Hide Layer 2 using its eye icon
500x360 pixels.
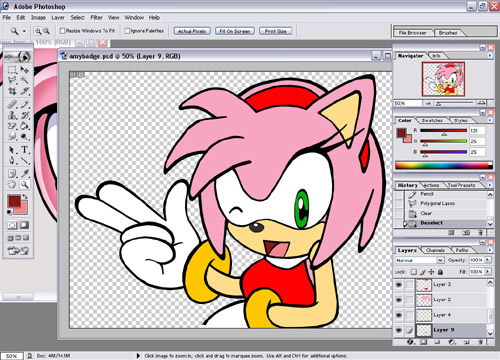tap(399, 300)
